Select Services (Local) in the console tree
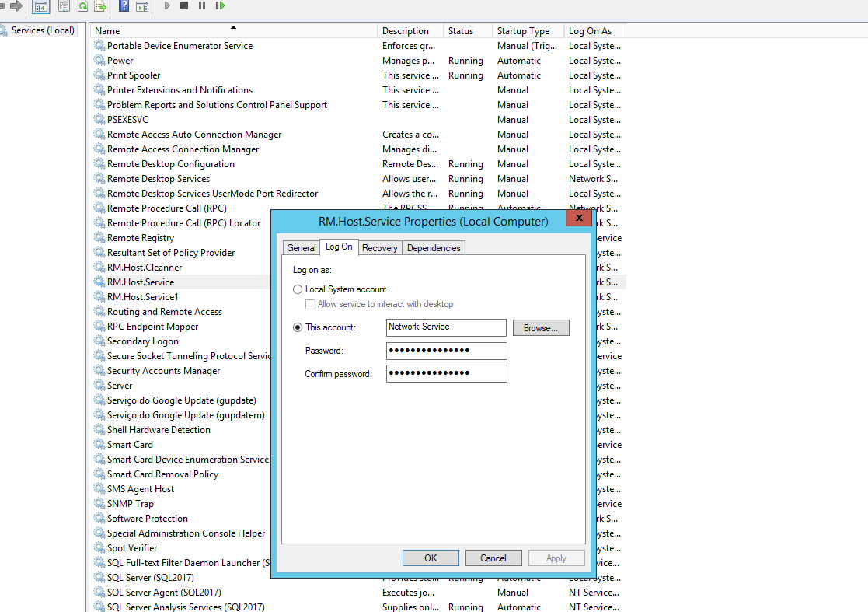Viewport: 868px width, 612px height. click(x=43, y=30)
